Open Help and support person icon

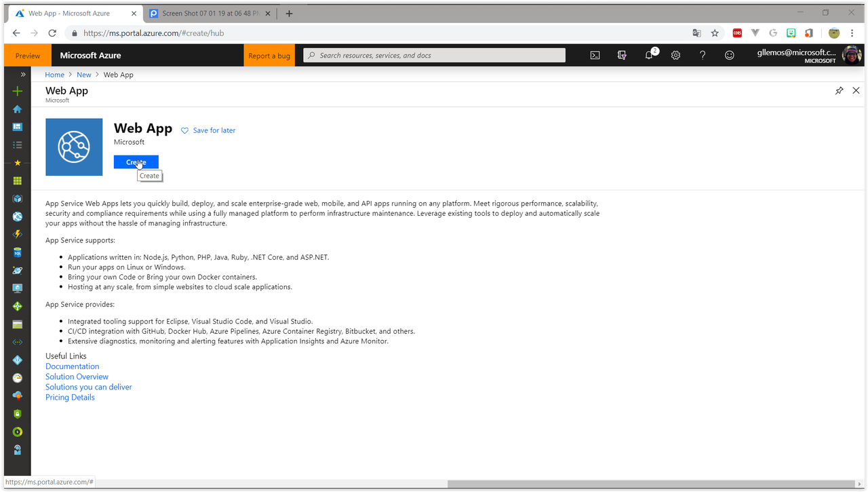pos(18,450)
